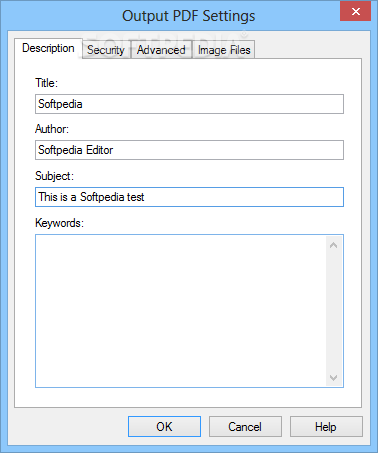
Task: Click the Author field with Softpedia Editor
Action: click(x=189, y=150)
